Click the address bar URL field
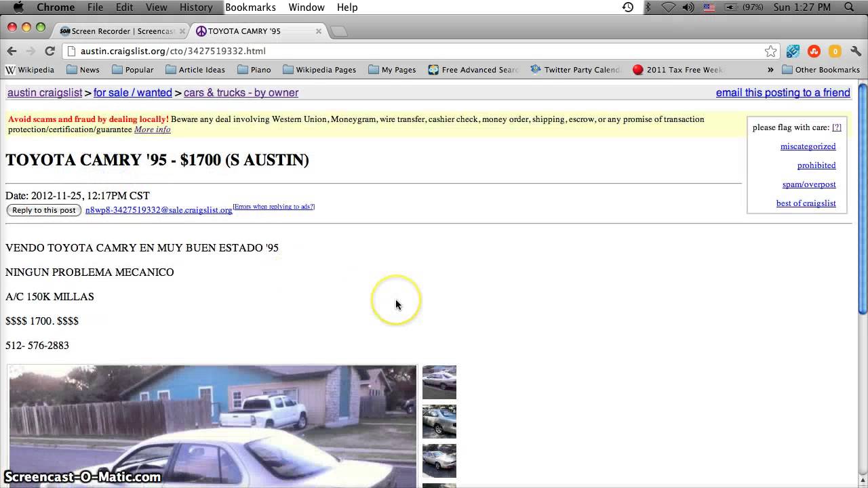This screenshot has width=868, height=488. tap(420, 51)
